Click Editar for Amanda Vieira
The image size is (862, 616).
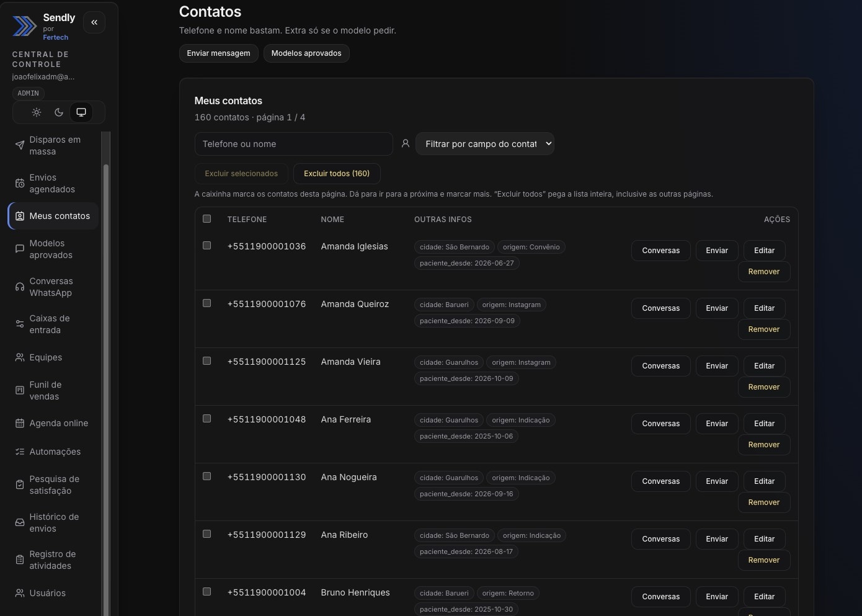coord(765,366)
